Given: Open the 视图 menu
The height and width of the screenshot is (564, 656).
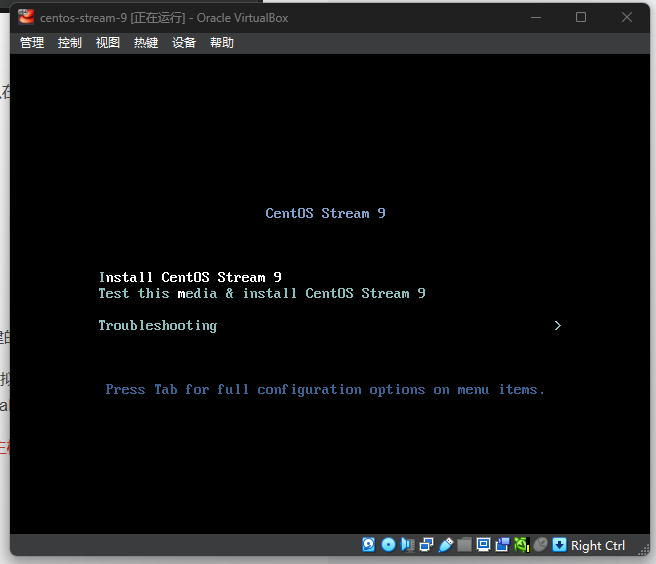Looking at the screenshot, I should point(108,43).
